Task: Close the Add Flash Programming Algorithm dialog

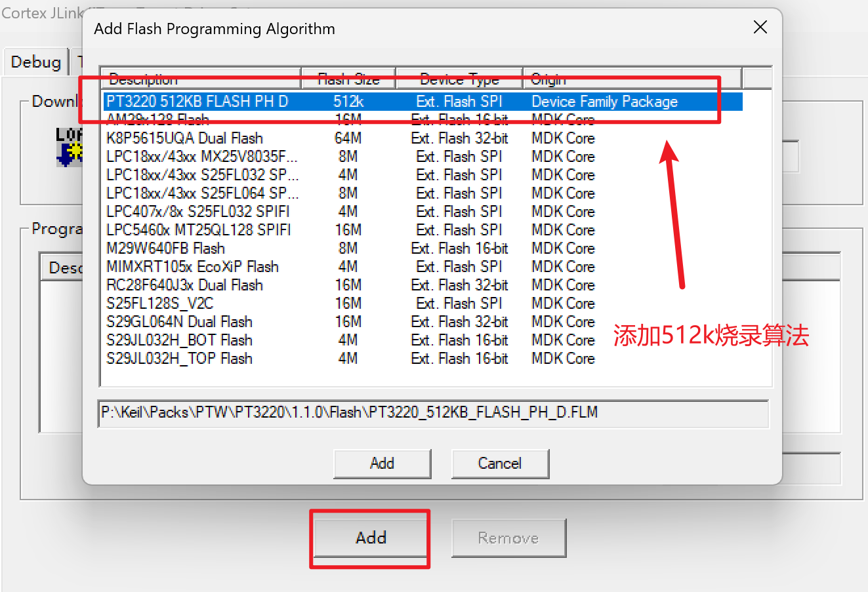Action: pos(760,28)
